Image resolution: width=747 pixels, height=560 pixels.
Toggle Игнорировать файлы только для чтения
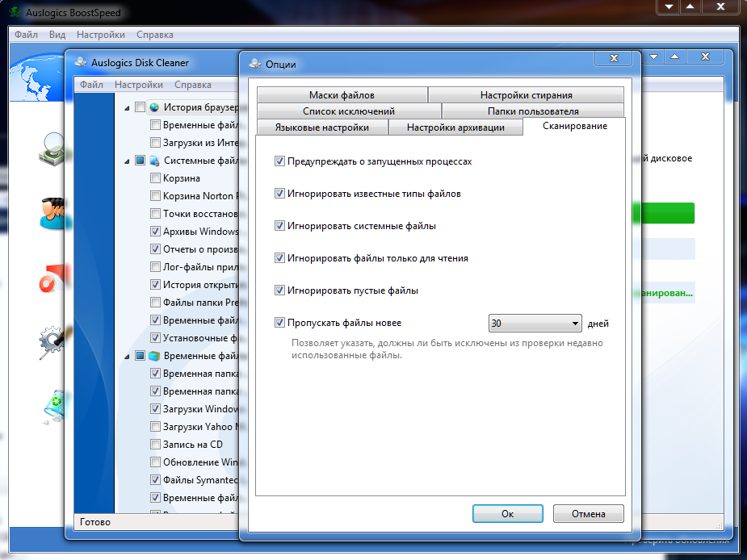[x=279, y=258]
